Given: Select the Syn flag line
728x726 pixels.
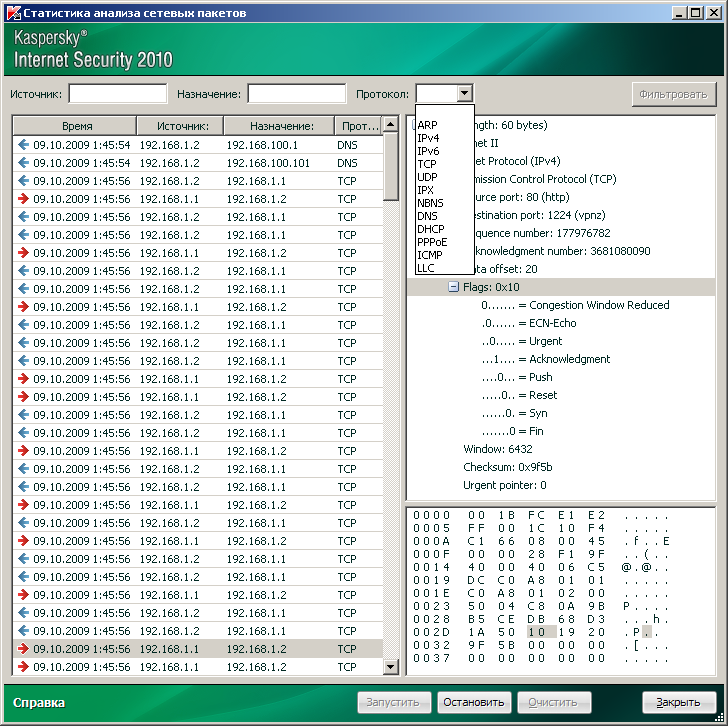Looking at the screenshot, I should (514, 413).
